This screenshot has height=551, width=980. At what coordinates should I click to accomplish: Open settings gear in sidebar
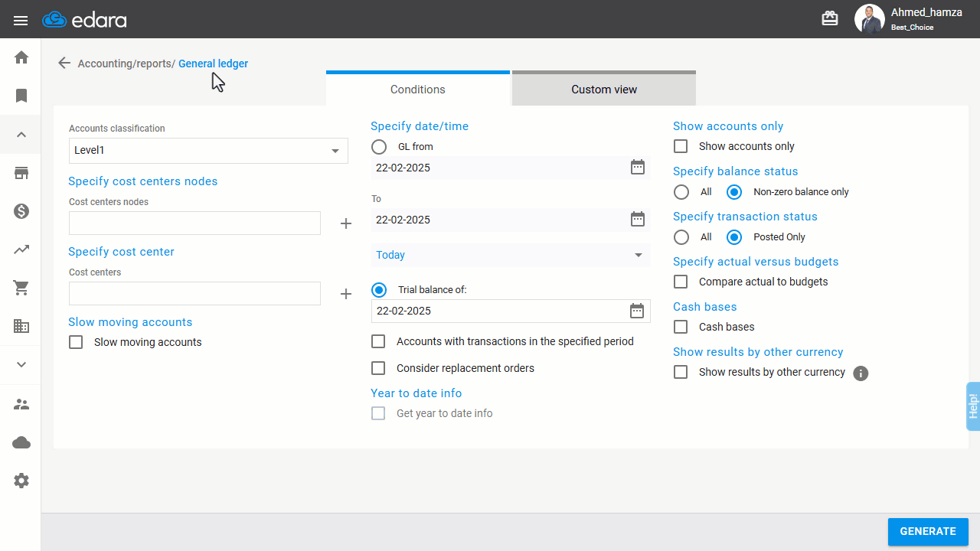[x=21, y=481]
